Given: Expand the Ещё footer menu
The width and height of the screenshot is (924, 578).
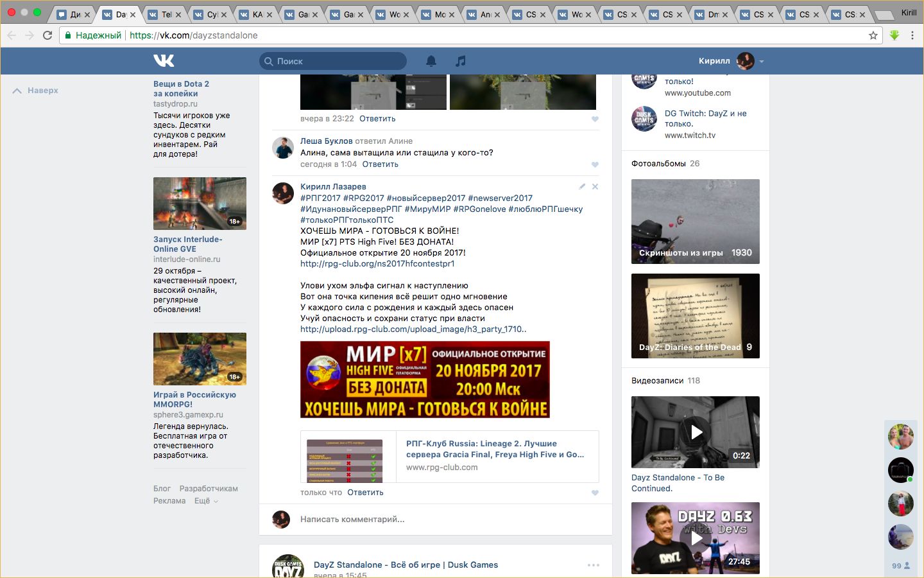Looking at the screenshot, I should point(206,501).
